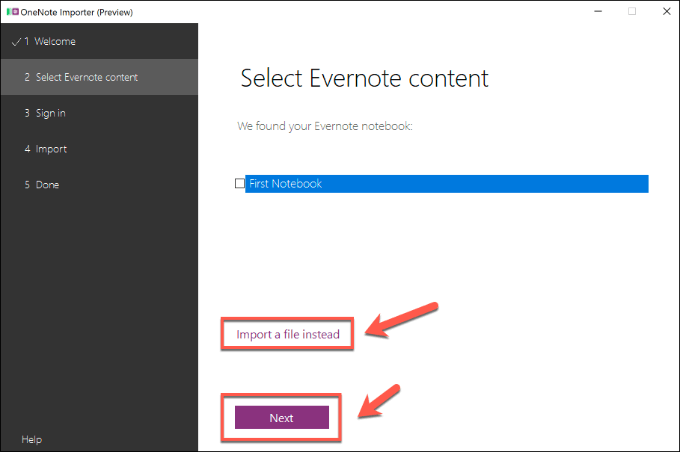Click the checkmark icon beside Welcome step
Viewport: 680px width, 452px height.
(15, 42)
